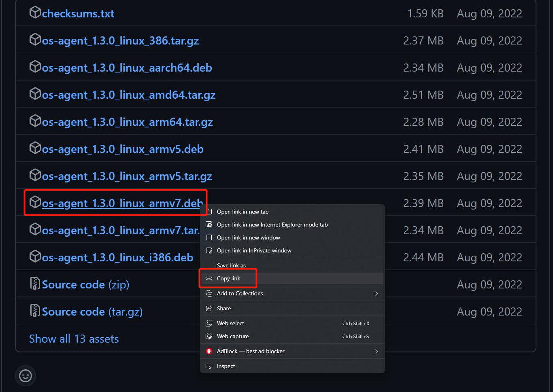This screenshot has width=553, height=392.
Task: Download os-agent_1.3.0_linux_386.tar.gz
Action: tap(120, 40)
